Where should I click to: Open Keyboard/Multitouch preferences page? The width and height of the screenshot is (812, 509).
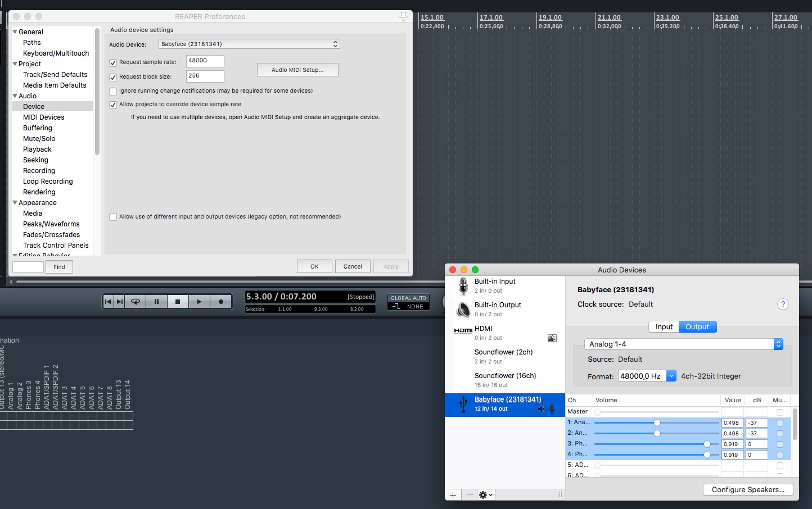[56, 53]
